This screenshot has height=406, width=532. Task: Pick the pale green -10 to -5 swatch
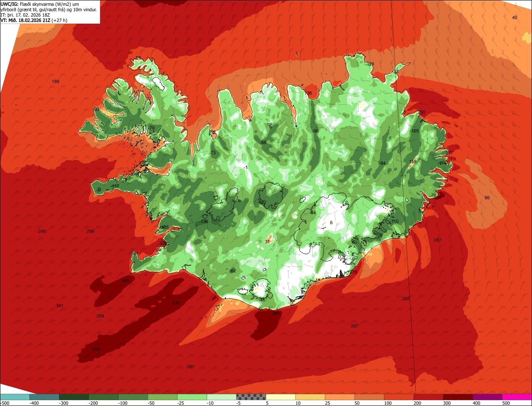coord(222,397)
